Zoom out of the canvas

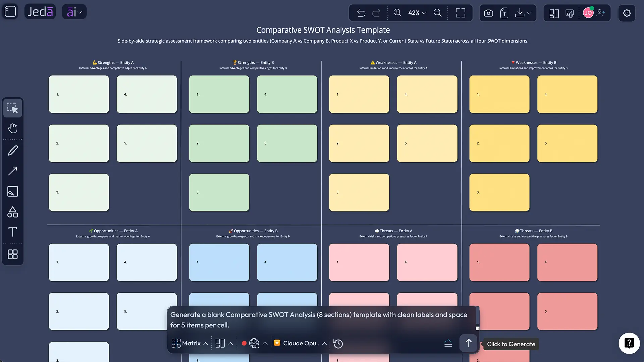point(438,13)
